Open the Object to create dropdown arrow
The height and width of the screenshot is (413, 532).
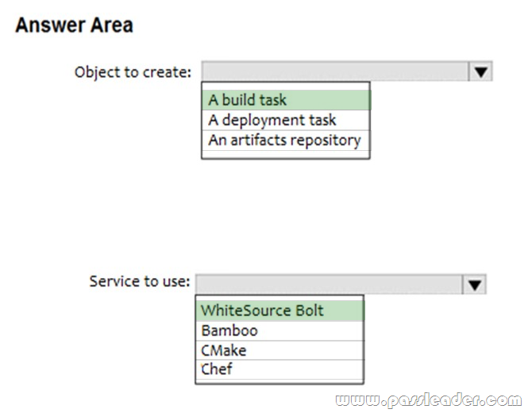pyautogui.click(x=480, y=72)
